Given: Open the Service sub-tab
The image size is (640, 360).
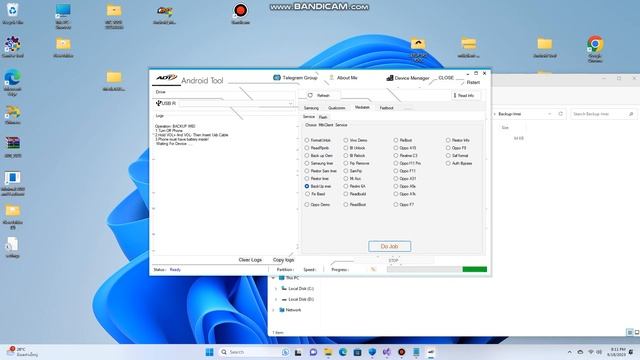Looking at the screenshot, I should click(x=309, y=117).
